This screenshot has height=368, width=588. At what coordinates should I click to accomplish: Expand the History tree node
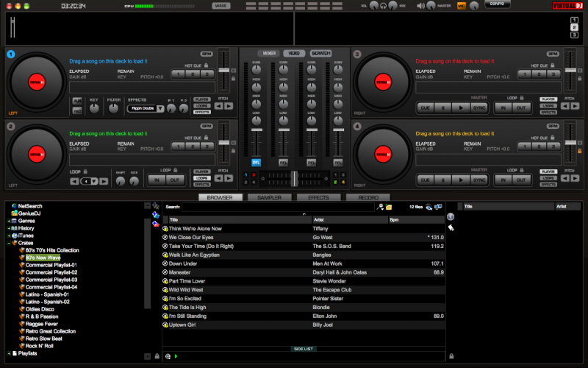coord(8,228)
